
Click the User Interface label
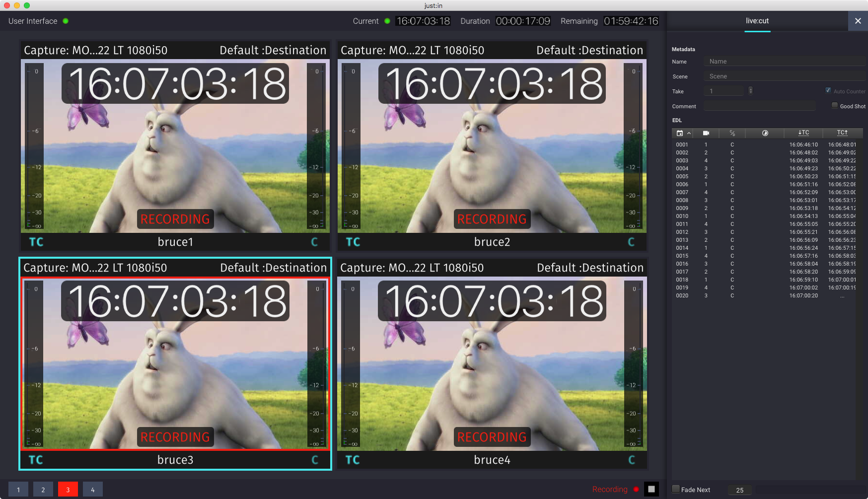pos(33,21)
